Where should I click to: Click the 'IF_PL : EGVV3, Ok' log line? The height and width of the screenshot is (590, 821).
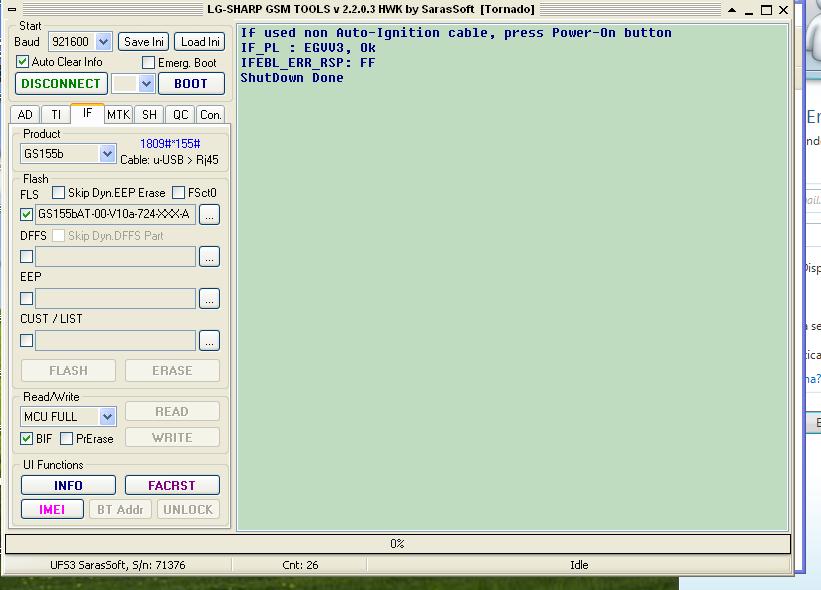(308, 48)
